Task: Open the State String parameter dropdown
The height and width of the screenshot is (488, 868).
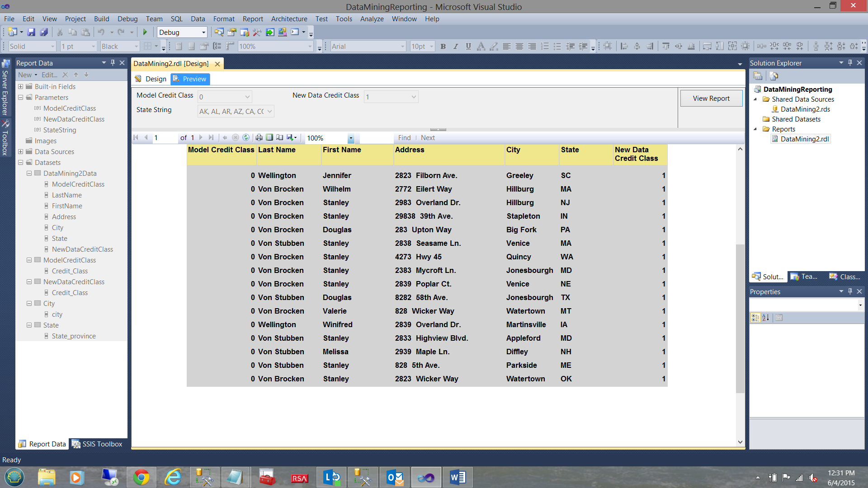Action: point(270,112)
